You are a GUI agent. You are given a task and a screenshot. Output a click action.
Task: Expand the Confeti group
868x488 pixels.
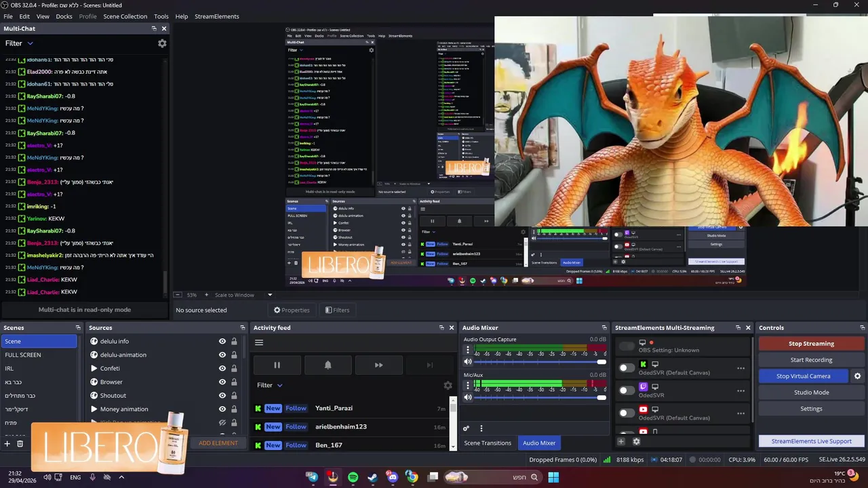(94, 369)
